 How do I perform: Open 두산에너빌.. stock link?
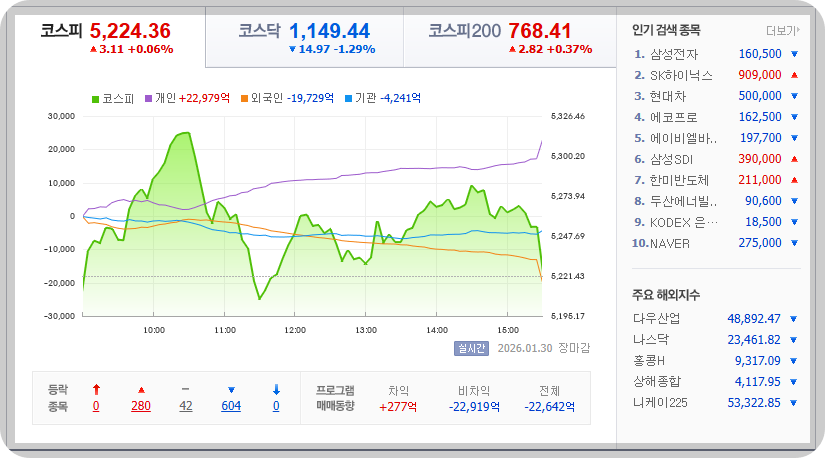pos(683,202)
